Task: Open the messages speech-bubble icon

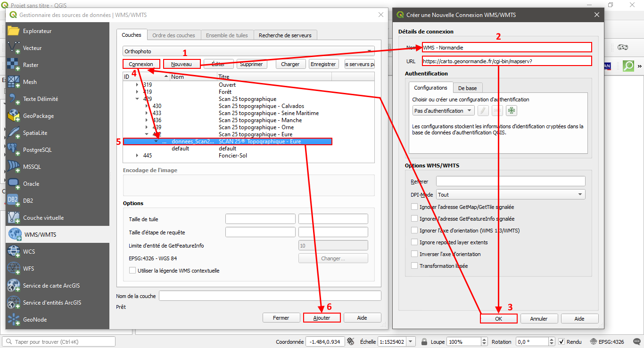Action: [637, 342]
